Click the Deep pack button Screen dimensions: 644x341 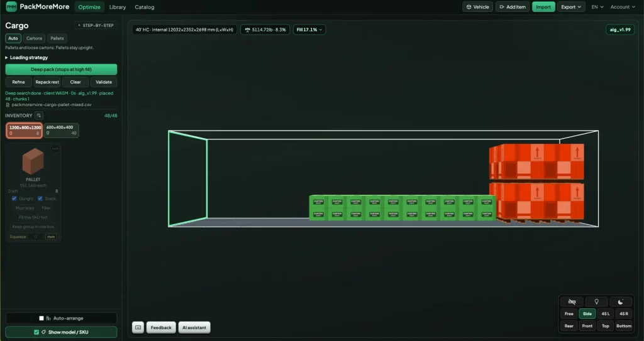click(61, 69)
